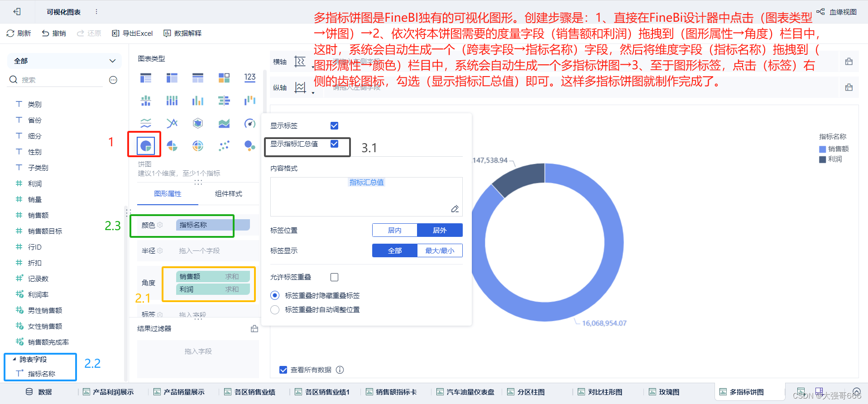Select the area chart type icon
This screenshot has width=868, height=404.
coord(224,123)
